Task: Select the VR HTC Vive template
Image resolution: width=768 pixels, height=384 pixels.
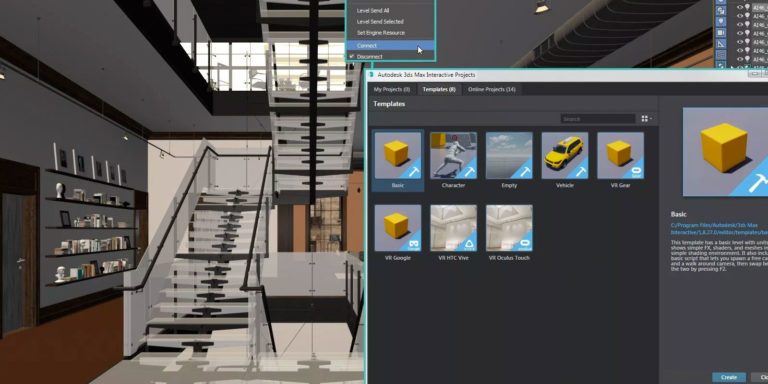Action: (x=453, y=228)
